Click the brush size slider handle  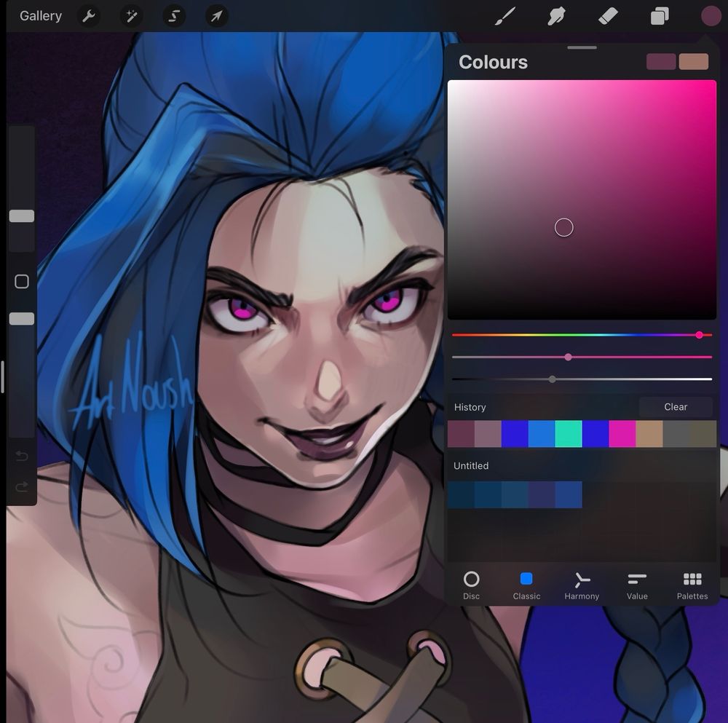pos(22,216)
